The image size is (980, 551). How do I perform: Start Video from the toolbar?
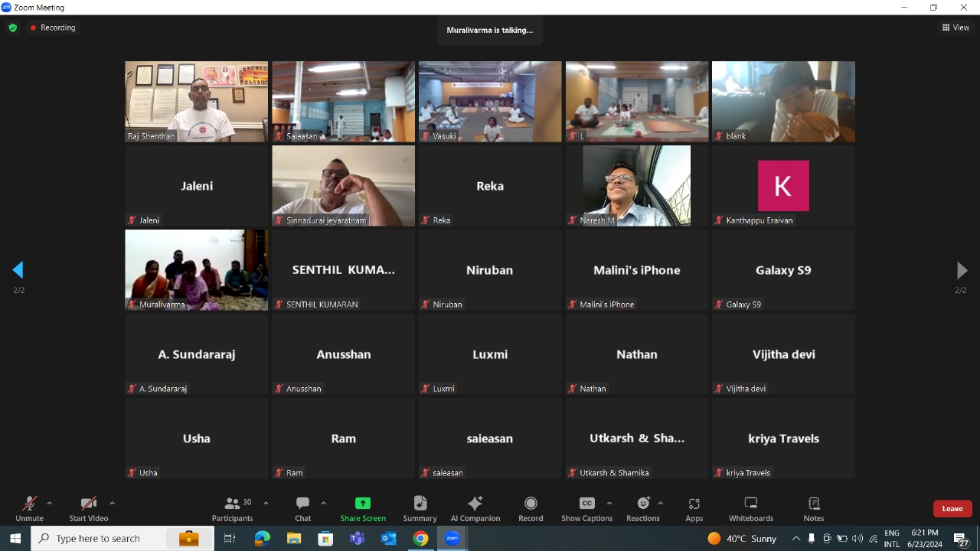[89, 508]
